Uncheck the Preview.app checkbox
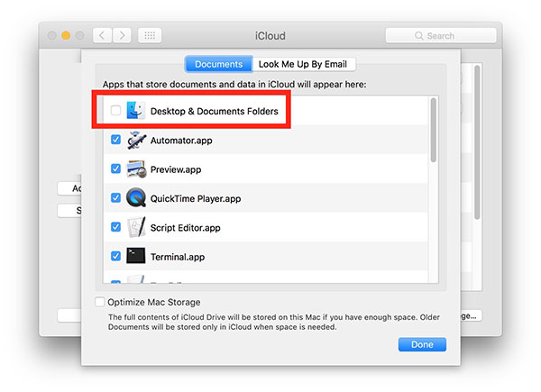Screen dimensions: 541x392 point(115,169)
